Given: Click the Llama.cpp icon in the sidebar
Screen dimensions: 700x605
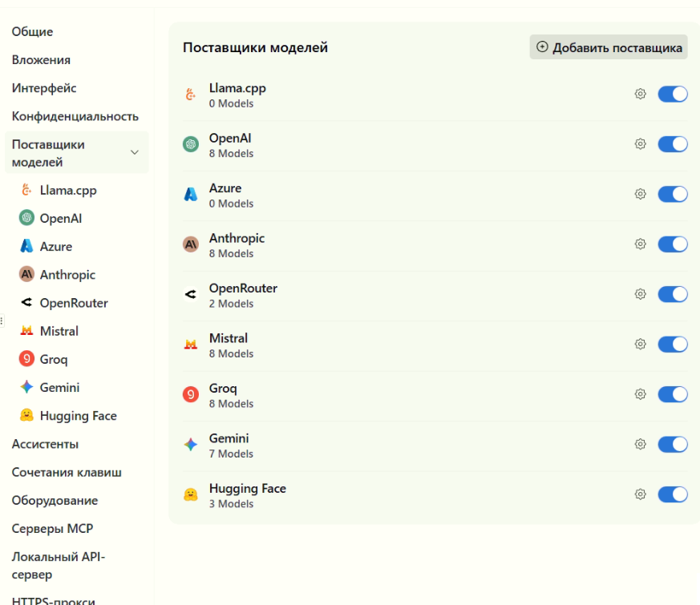Looking at the screenshot, I should coord(26,190).
